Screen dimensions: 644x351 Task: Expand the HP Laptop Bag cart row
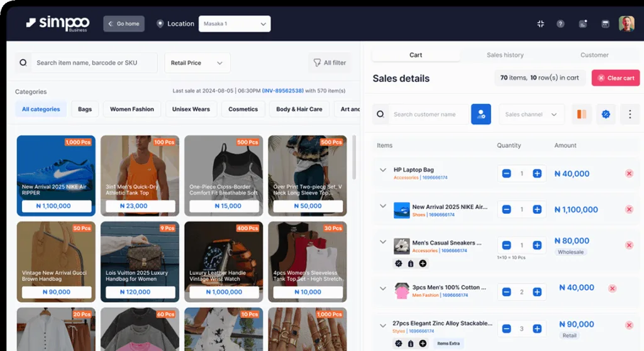pos(383,170)
